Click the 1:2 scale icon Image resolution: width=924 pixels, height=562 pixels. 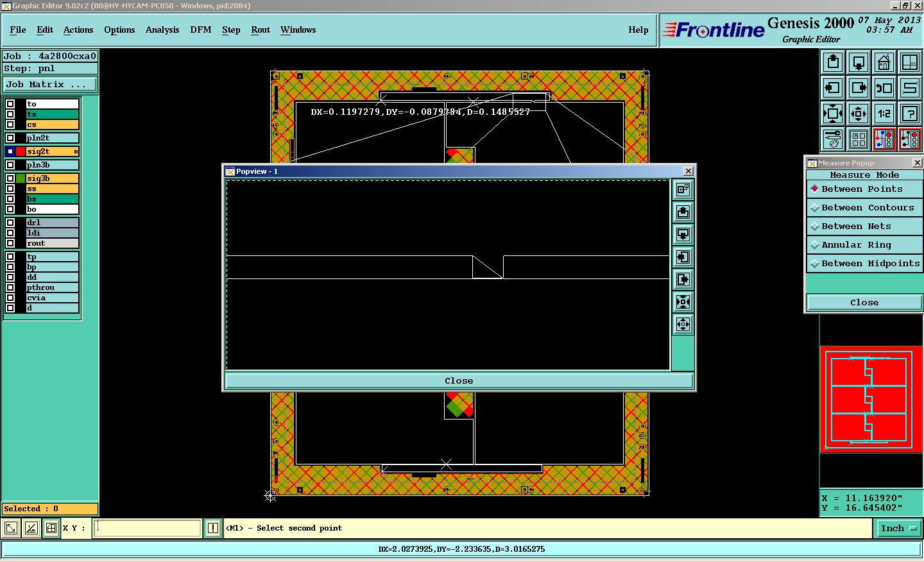[884, 114]
